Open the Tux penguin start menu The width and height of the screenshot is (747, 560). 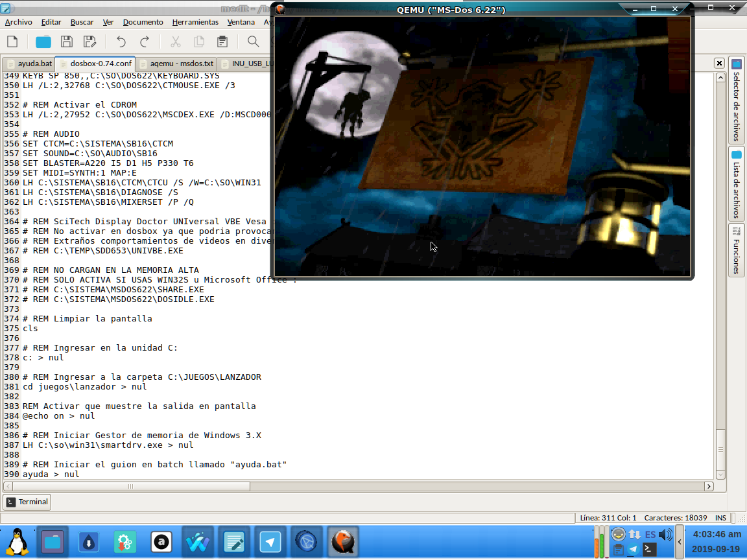click(17, 542)
